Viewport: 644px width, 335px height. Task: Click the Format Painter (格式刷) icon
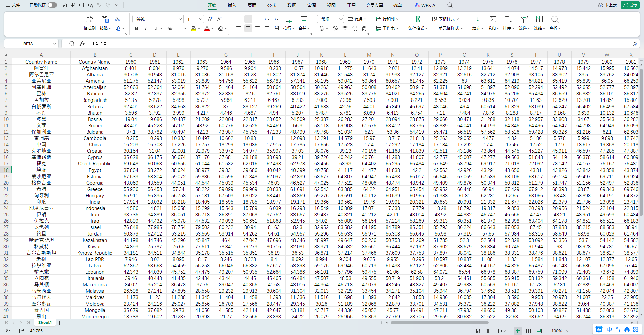[90, 19]
